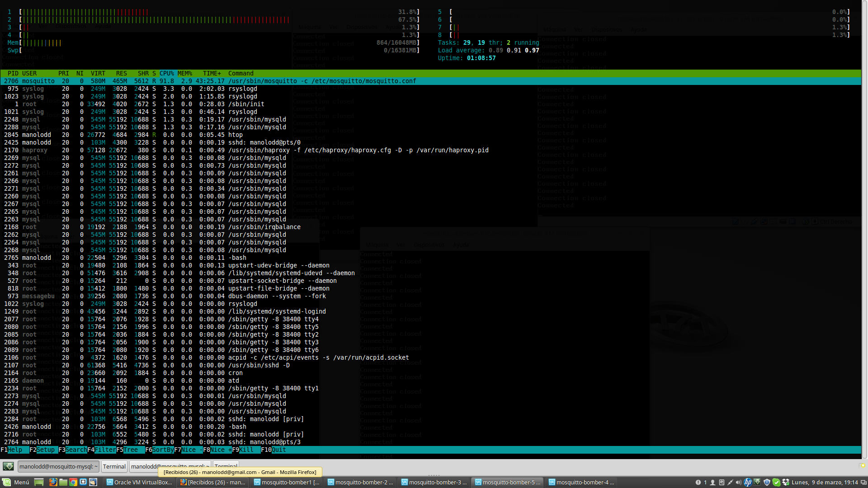The image size is (868, 488).
Task: Select the htop process row PID 2845
Action: 430,135
